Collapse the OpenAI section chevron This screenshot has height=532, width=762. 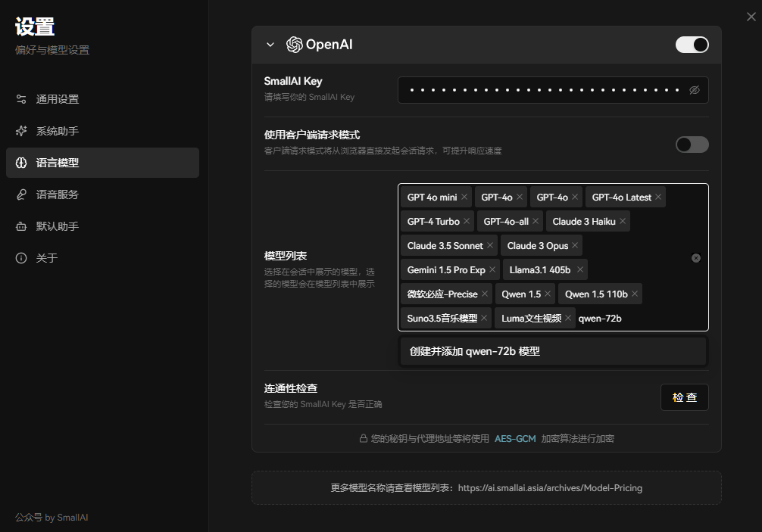tap(270, 45)
